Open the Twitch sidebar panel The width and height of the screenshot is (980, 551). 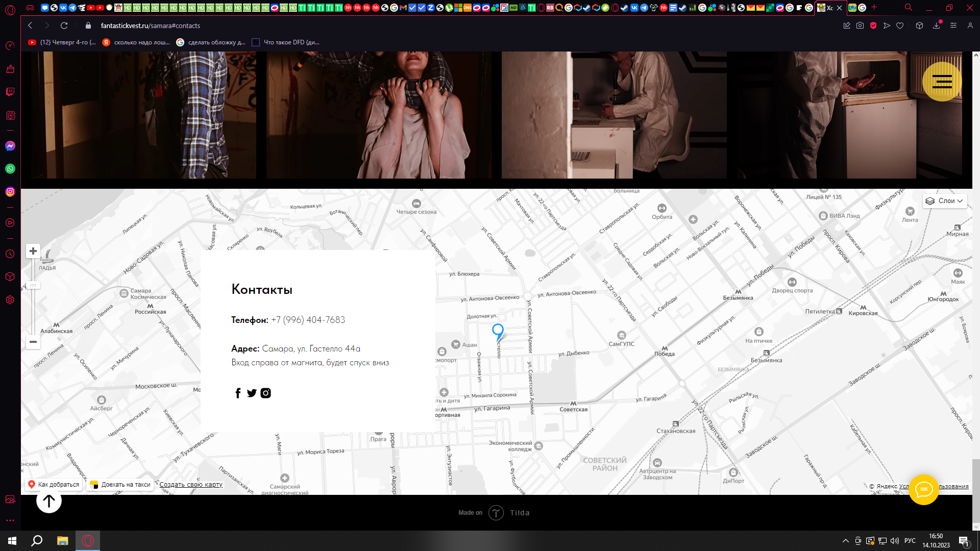[x=10, y=92]
